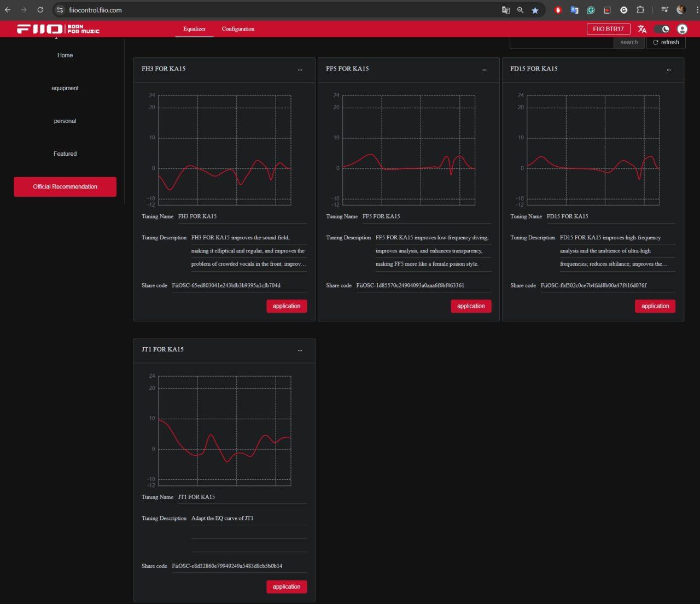The height and width of the screenshot is (604, 700).
Task: Click 'Adapt the EQ curve of JT1' description
Action: tap(222, 518)
